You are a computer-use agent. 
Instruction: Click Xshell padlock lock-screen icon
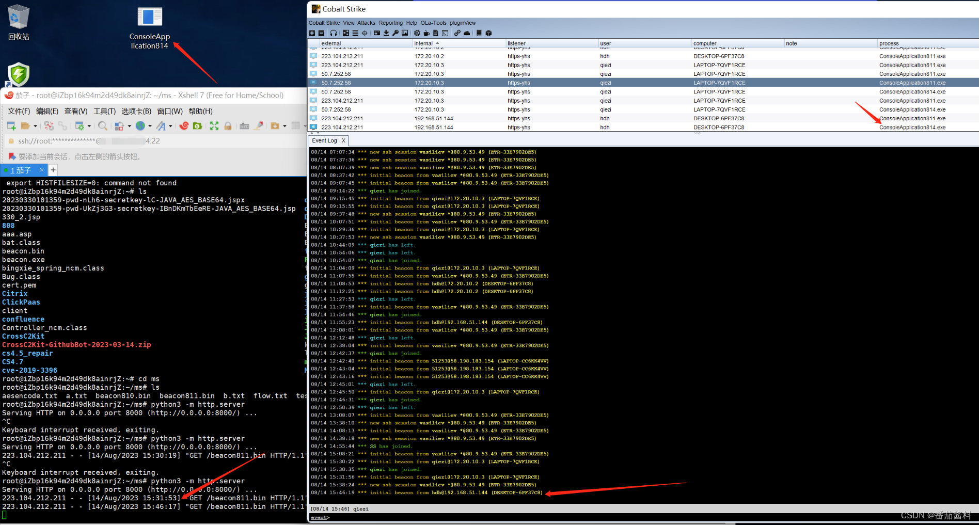tap(228, 126)
